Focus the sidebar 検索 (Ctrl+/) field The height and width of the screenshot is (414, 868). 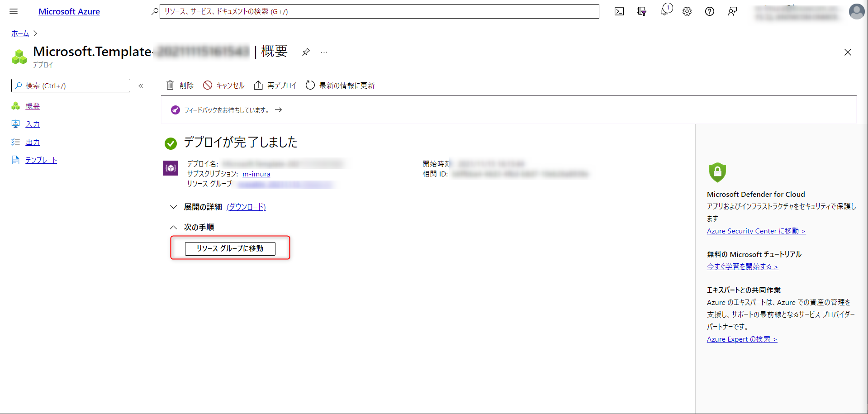coord(71,86)
